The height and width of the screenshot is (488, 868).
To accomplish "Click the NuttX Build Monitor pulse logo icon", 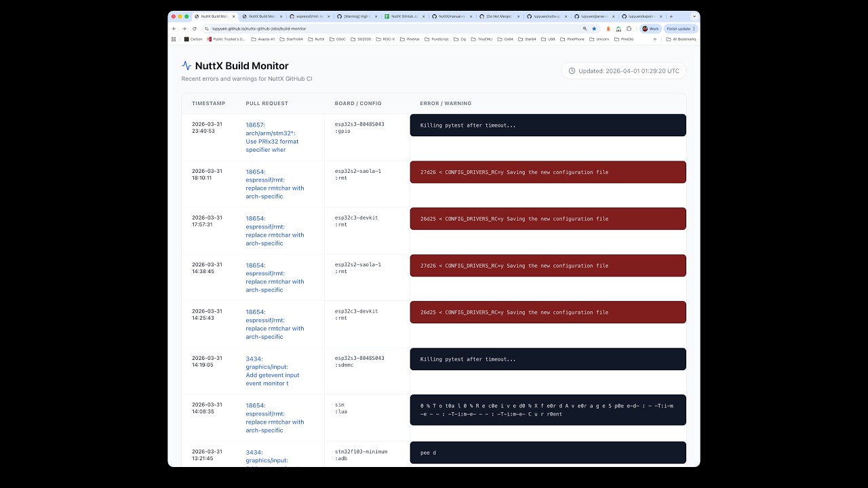I will [186, 66].
